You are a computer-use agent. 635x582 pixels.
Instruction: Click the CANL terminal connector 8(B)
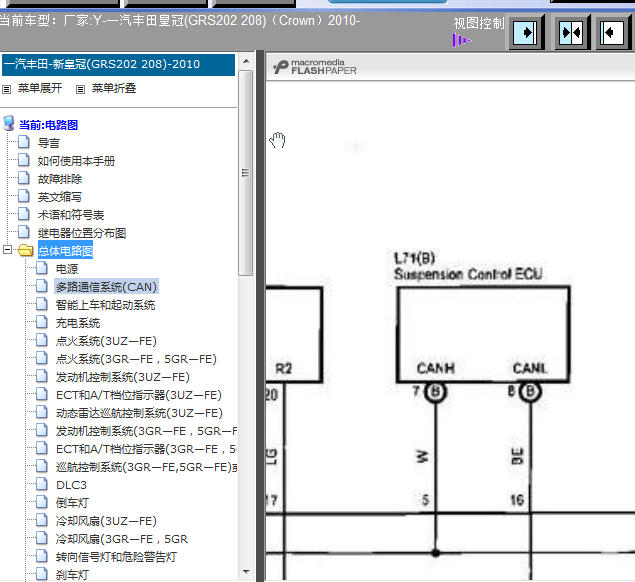click(530, 392)
